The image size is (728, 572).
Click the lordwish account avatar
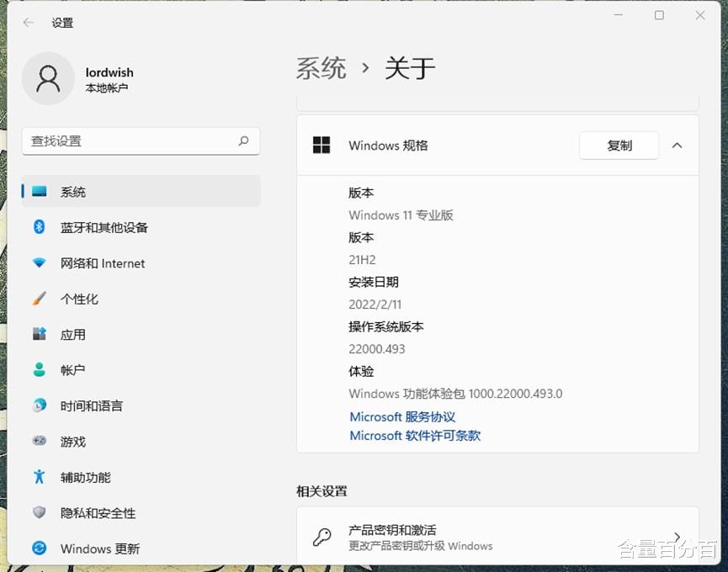coord(48,78)
